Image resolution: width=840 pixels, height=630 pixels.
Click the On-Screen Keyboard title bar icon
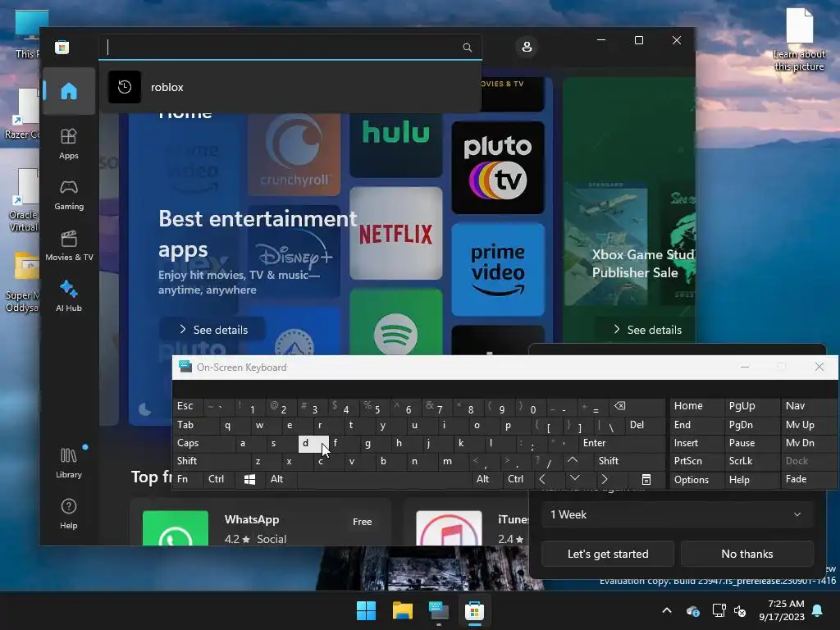[x=185, y=367]
